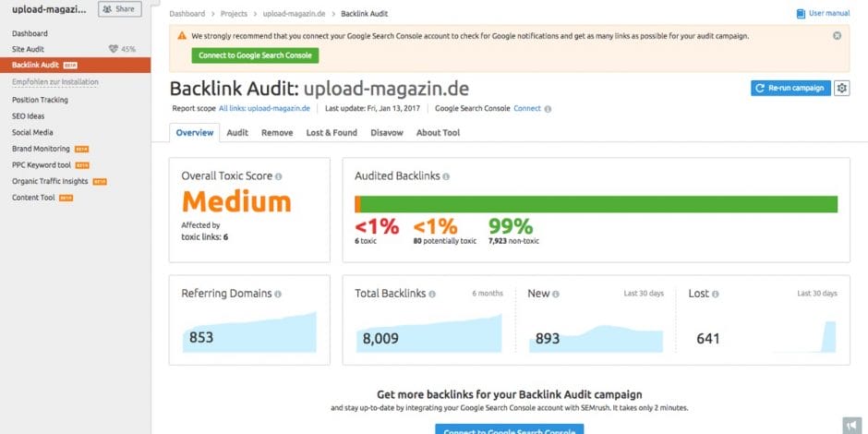
Task: Click the Site Audit health icon
Action: (x=114, y=49)
